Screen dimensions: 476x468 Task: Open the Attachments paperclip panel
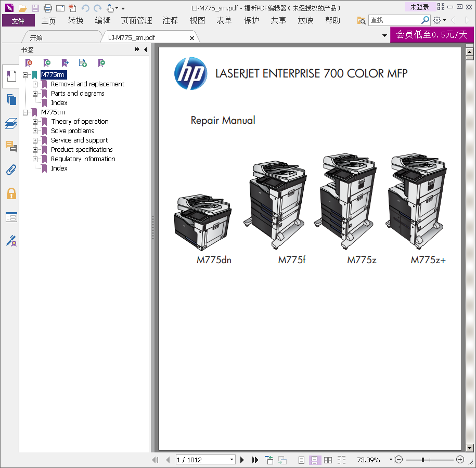(x=11, y=170)
